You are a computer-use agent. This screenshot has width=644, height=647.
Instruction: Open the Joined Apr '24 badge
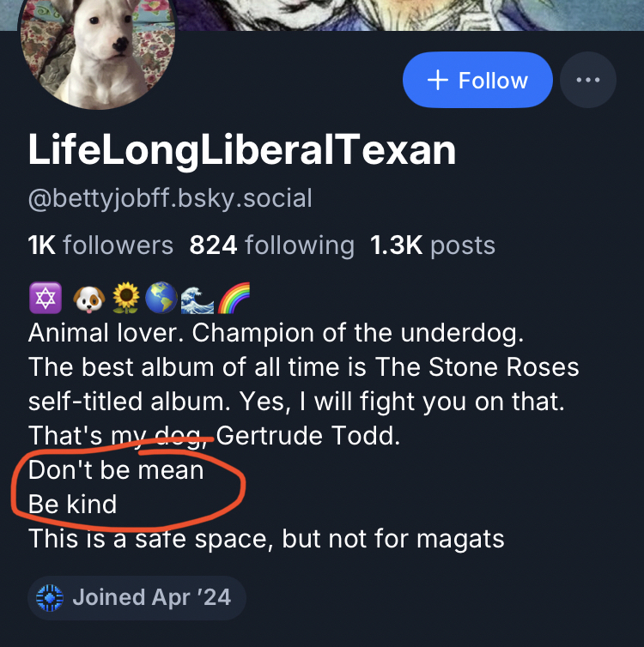[136, 597]
